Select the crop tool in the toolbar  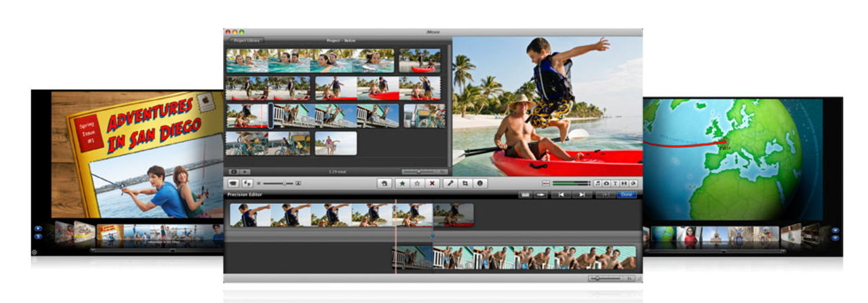(x=465, y=183)
